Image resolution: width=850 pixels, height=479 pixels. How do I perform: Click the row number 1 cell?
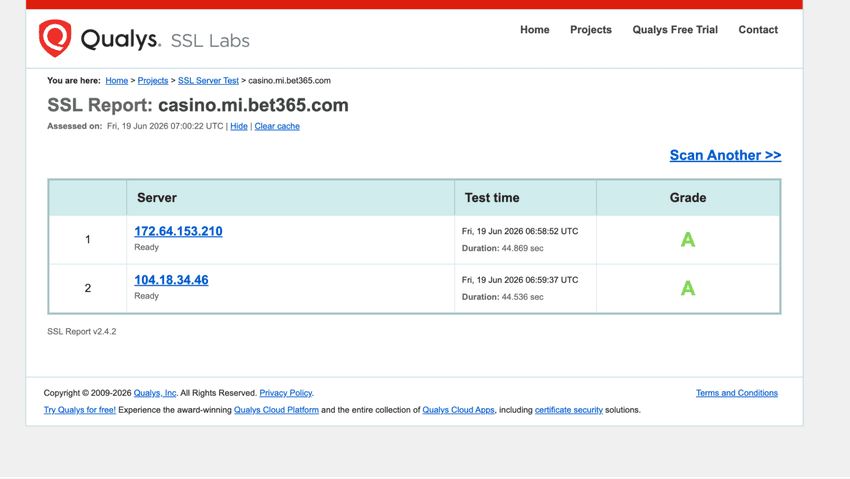(x=88, y=240)
